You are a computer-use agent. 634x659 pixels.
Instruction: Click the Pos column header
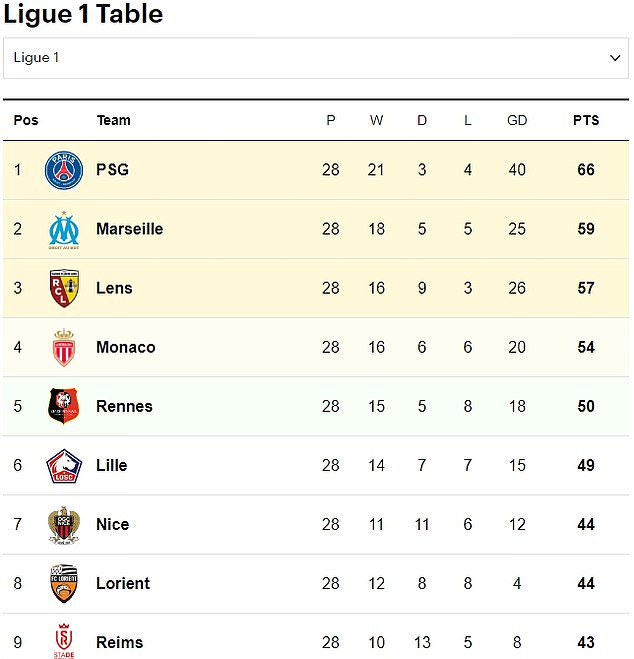point(26,120)
